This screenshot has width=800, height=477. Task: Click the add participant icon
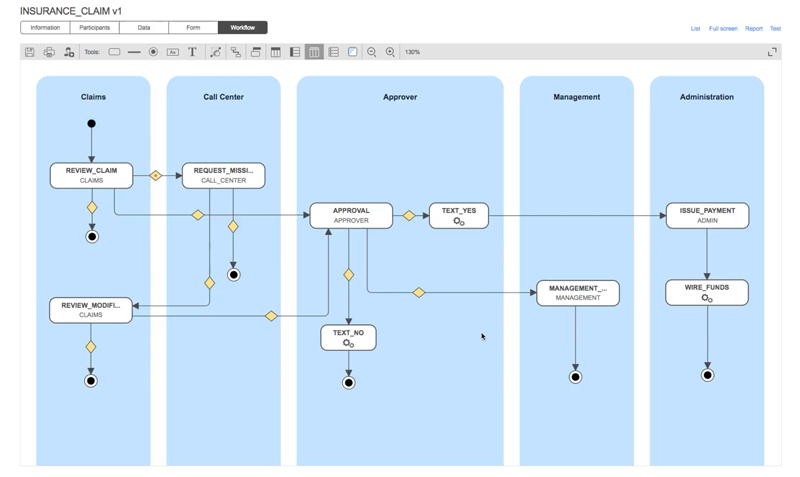(69, 52)
